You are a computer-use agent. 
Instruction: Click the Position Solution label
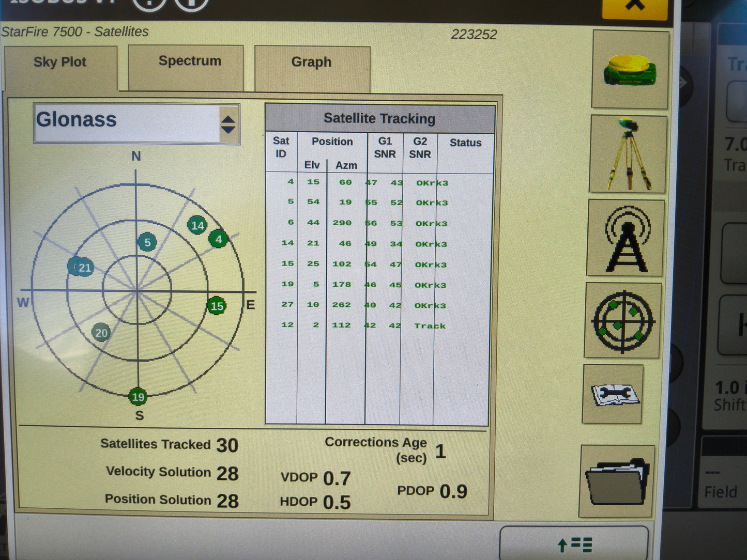[158, 500]
